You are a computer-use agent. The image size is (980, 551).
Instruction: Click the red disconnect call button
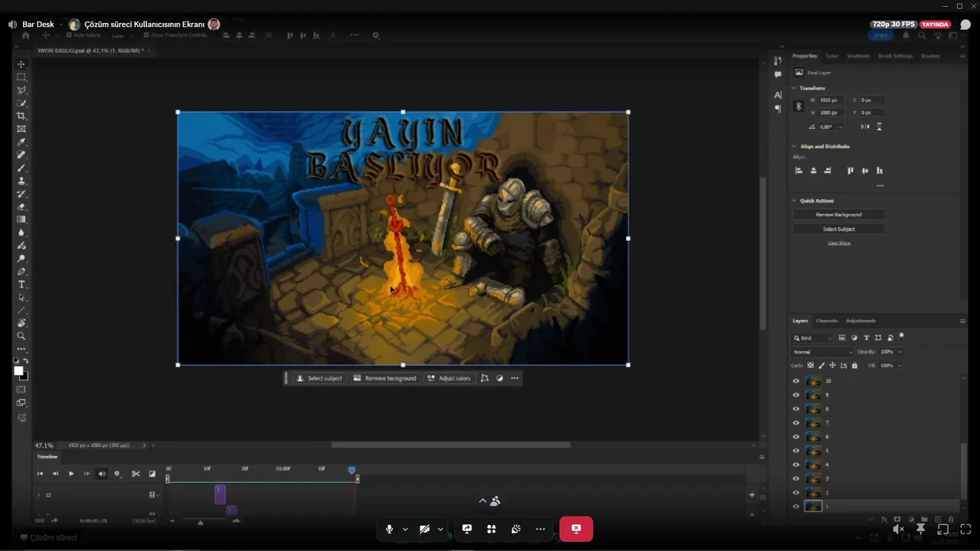tap(576, 529)
